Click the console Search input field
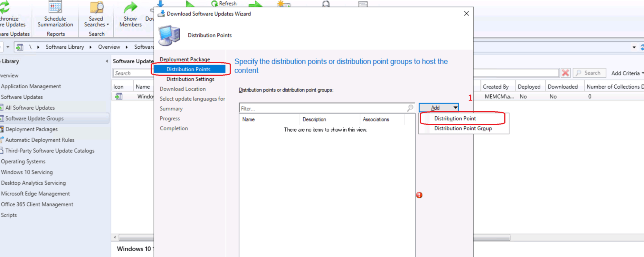 click(133, 73)
